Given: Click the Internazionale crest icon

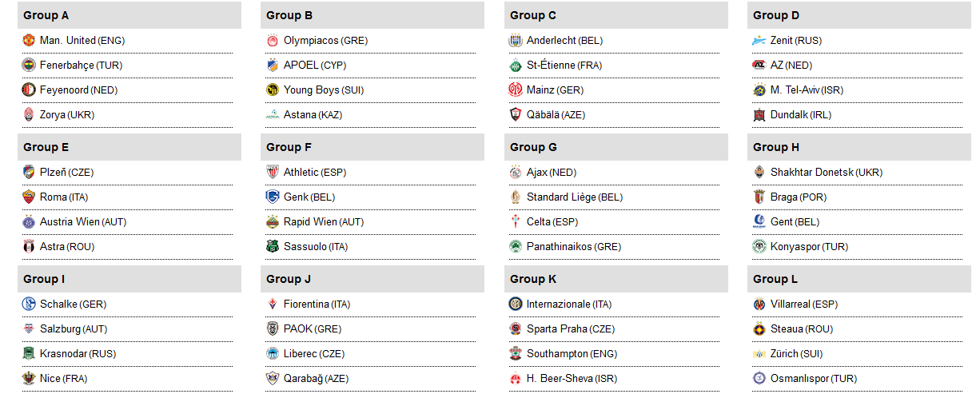Looking at the screenshot, I should tap(515, 304).
